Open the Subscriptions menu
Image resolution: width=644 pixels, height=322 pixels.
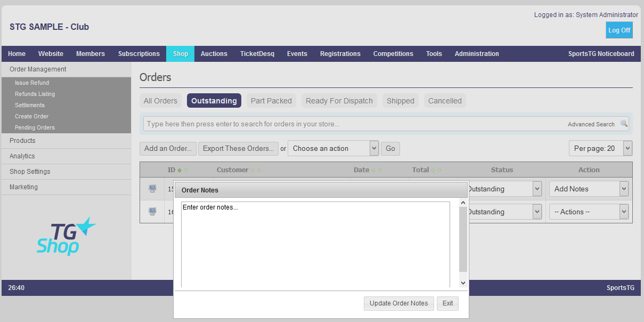(139, 54)
